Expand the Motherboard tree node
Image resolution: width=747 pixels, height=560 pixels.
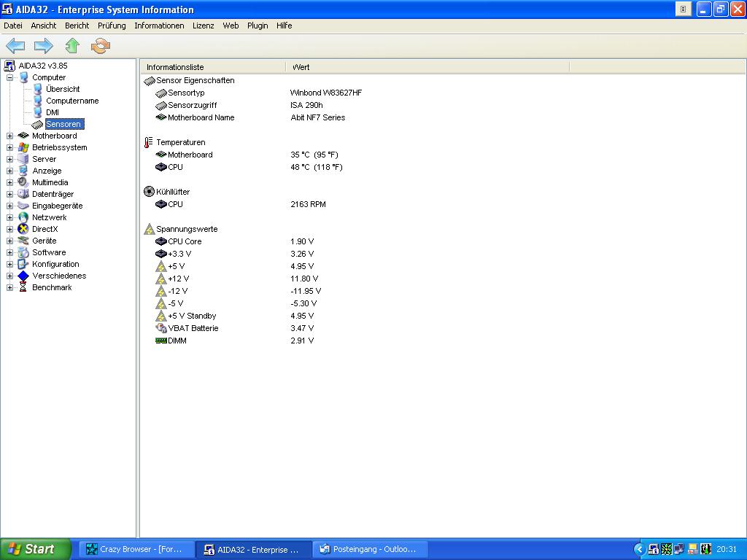(x=9, y=136)
